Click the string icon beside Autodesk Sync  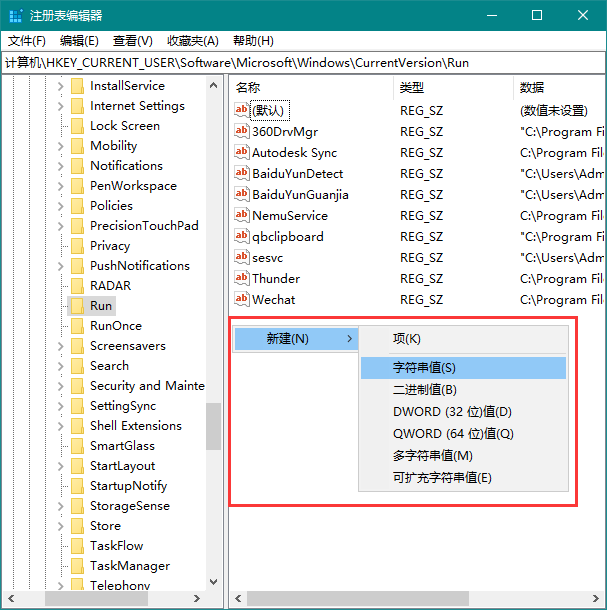242,152
